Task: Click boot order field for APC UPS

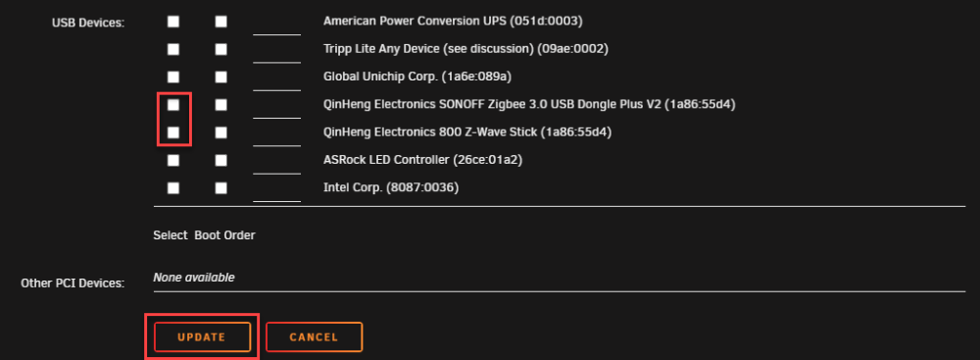Action: tap(277, 24)
